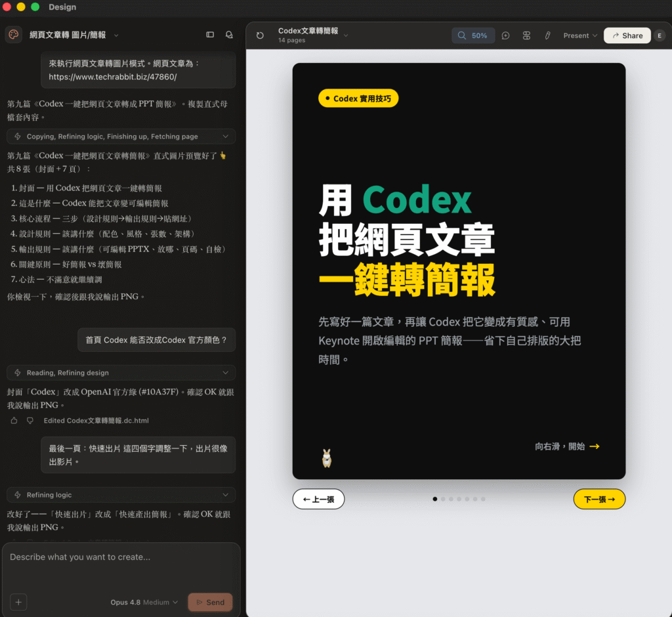Click the yellow 一鍵轉簡報 heading line
672x617 pixels.
pyautogui.click(x=407, y=280)
